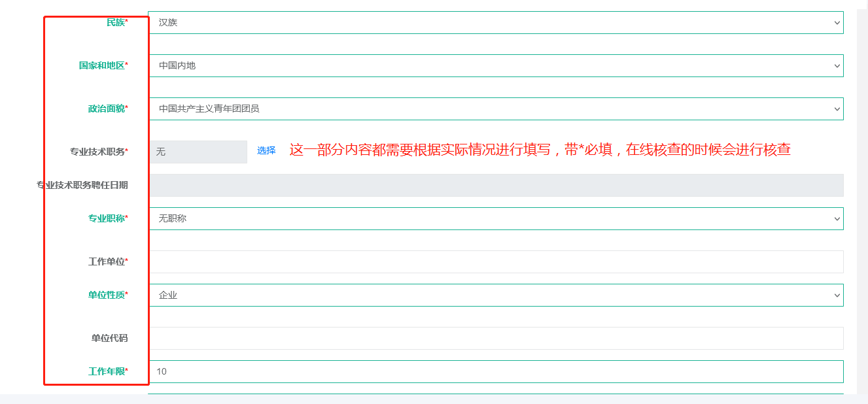Focus the 工作单位 text input

[x=495, y=261]
